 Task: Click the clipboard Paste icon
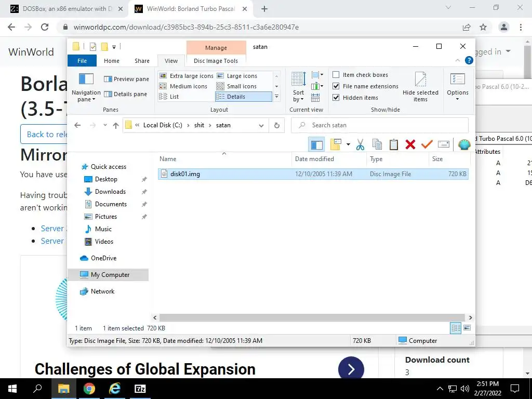[394, 144]
